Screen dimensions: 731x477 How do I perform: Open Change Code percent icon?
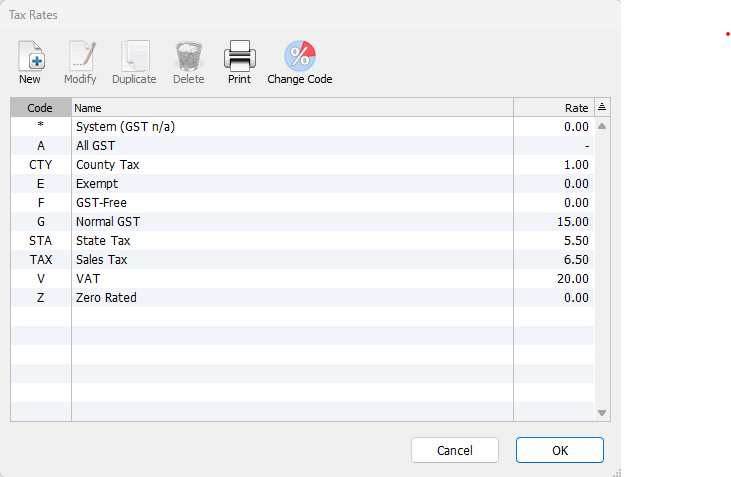point(300,56)
